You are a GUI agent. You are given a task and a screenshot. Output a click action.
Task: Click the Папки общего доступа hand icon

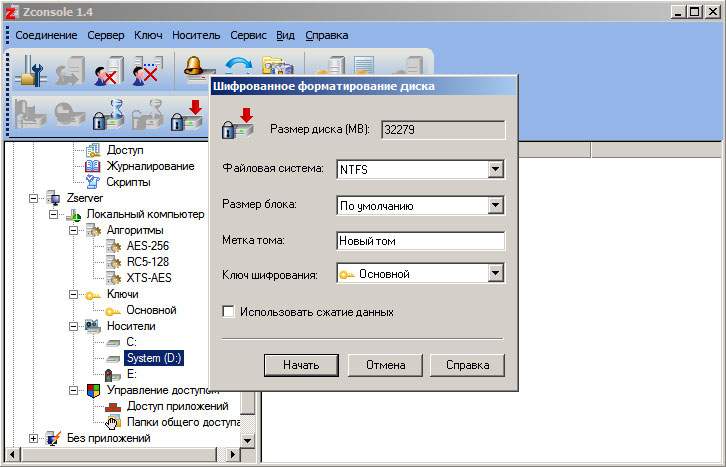point(113,422)
